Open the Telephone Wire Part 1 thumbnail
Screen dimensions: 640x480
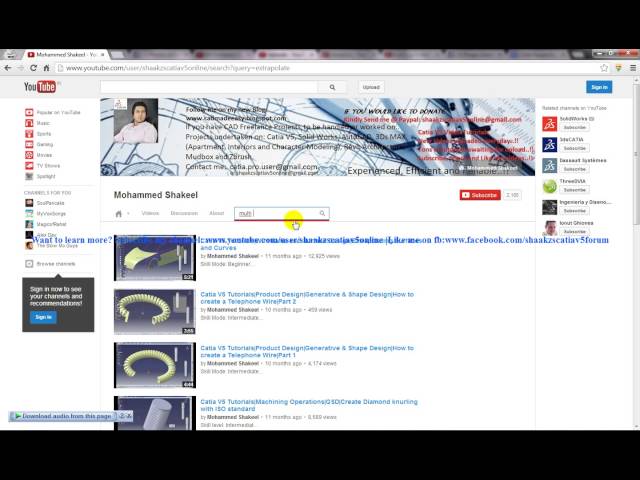[x=155, y=365]
